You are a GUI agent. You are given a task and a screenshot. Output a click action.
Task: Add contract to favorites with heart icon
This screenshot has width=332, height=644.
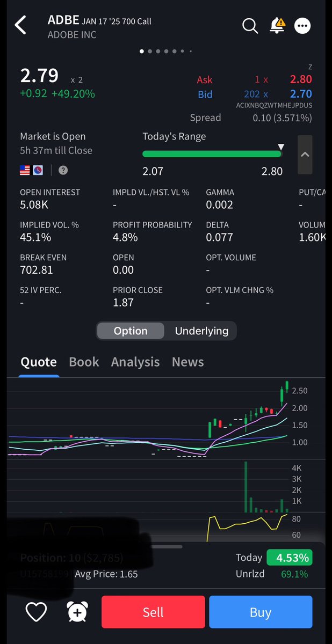coord(37,612)
